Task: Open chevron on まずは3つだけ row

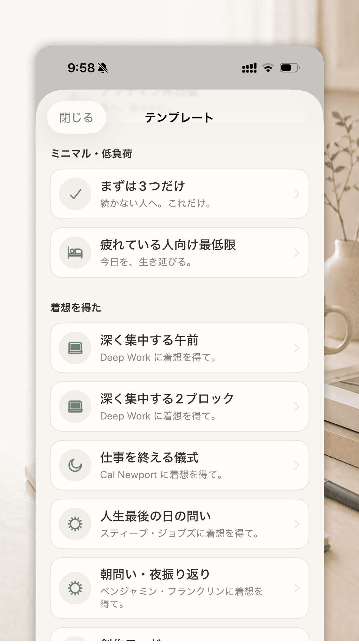Action: tap(297, 194)
